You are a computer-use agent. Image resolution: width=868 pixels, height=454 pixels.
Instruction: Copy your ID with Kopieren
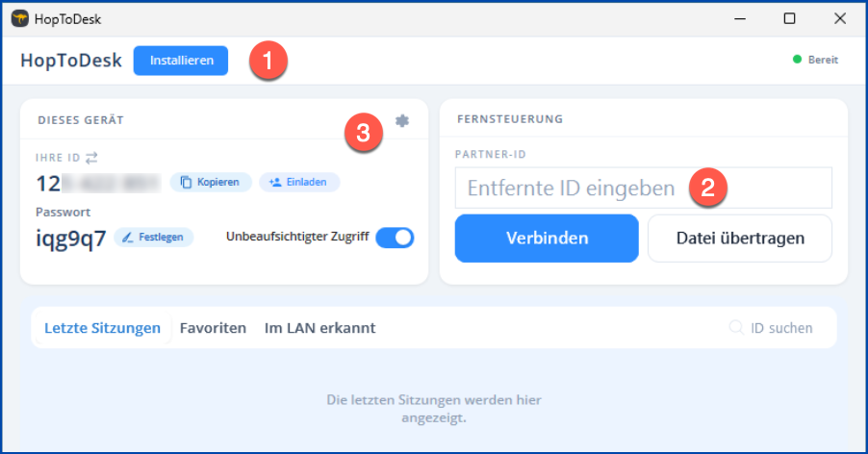point(211,182)
